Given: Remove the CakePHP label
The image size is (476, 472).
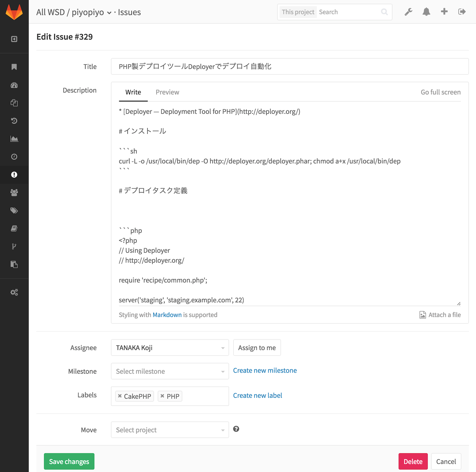Looking at the screenshot, I should click(120, 396).
